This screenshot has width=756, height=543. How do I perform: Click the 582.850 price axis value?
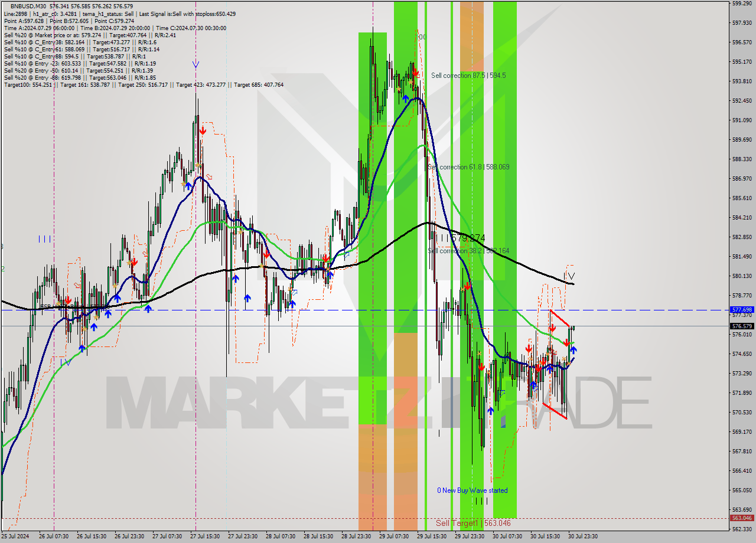click(742, 237)
